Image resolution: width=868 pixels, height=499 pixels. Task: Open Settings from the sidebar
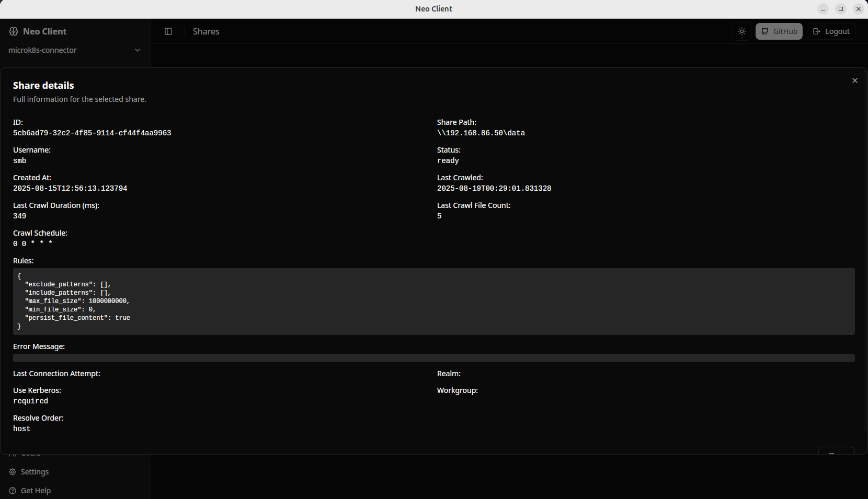[x=35, y=471]
